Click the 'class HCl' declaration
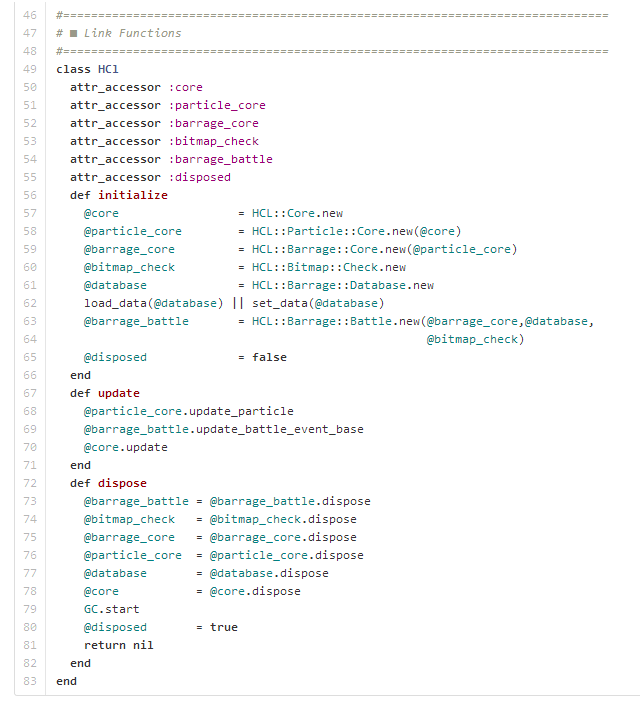This screenshot has height=704, width=640. (87, 69)
